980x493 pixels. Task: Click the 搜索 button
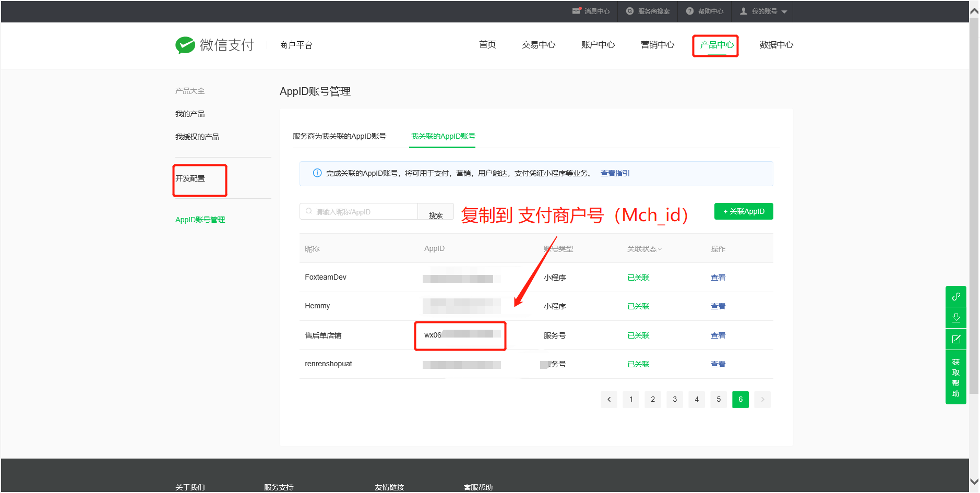436,212
